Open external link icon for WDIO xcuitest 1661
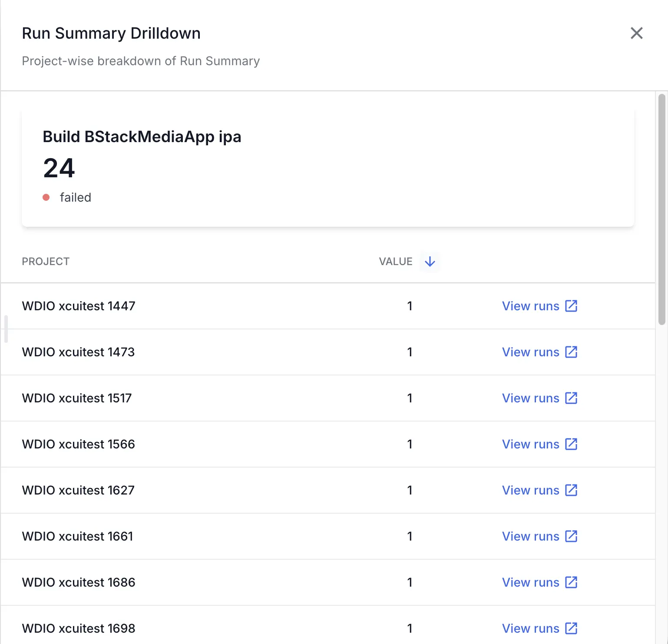 pyautogui.click(x=571, y=536)
